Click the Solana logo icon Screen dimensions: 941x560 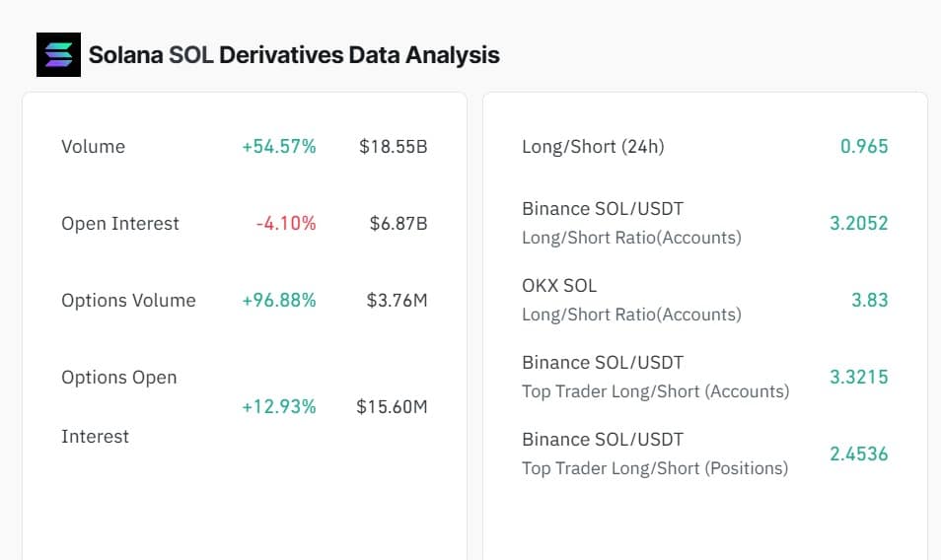click(58, 54)
